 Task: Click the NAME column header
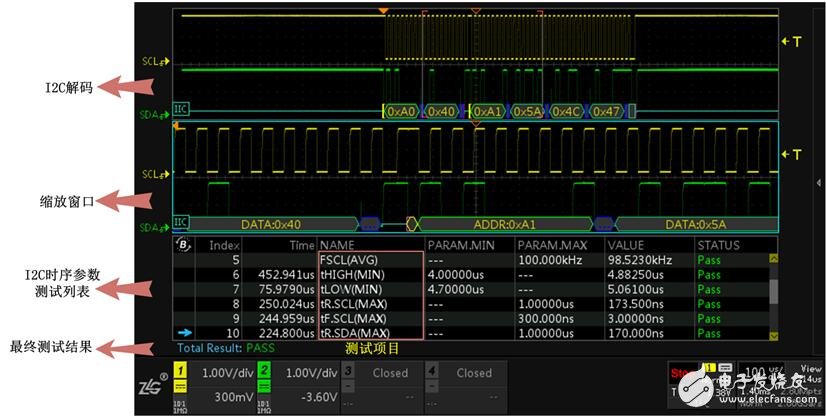click(337, 245)
